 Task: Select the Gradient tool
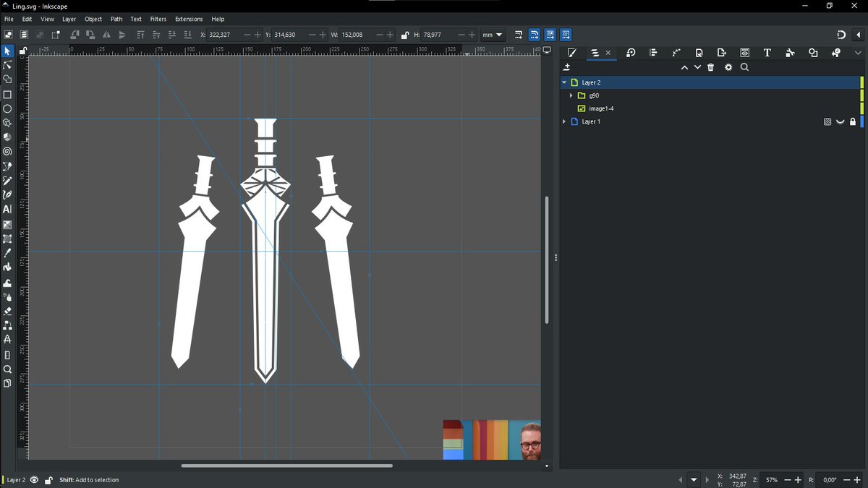click(x=7, y=225)
